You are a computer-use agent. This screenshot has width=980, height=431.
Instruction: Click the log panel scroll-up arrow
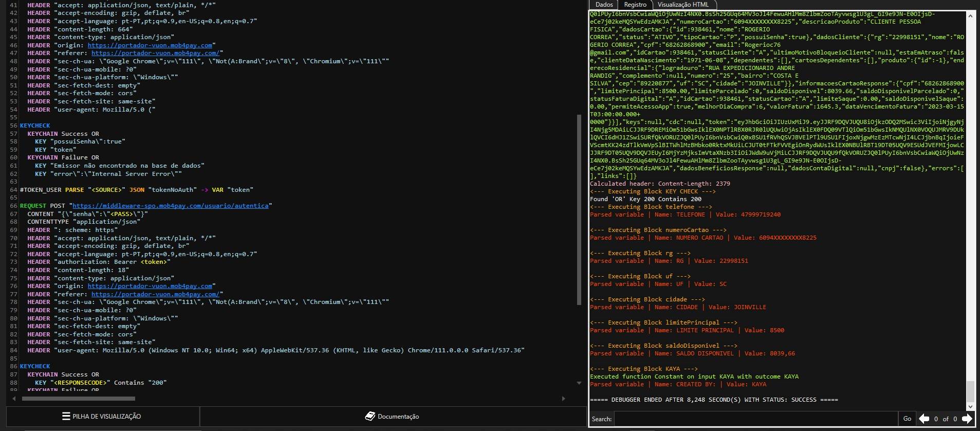coord(970,16)
